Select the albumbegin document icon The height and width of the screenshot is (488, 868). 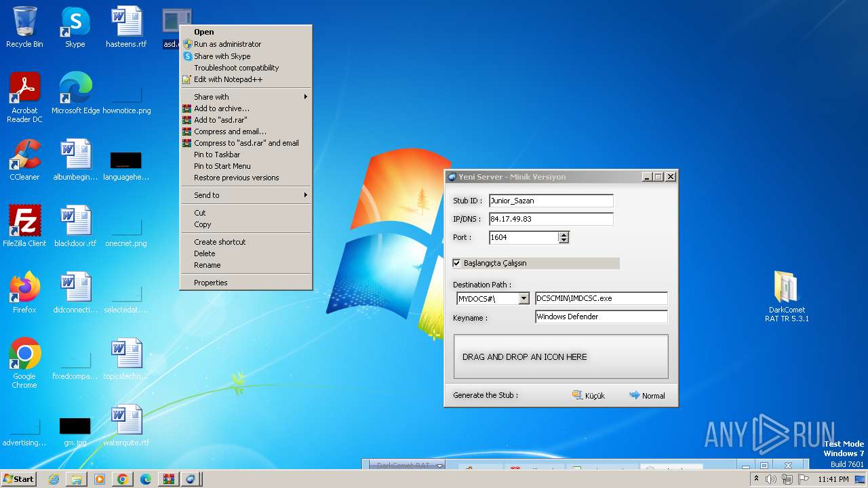coord(75,160)
